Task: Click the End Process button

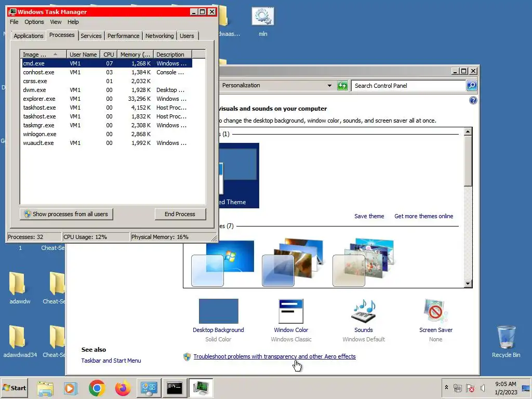Action: pyautogui.click(x=180, y=214)
